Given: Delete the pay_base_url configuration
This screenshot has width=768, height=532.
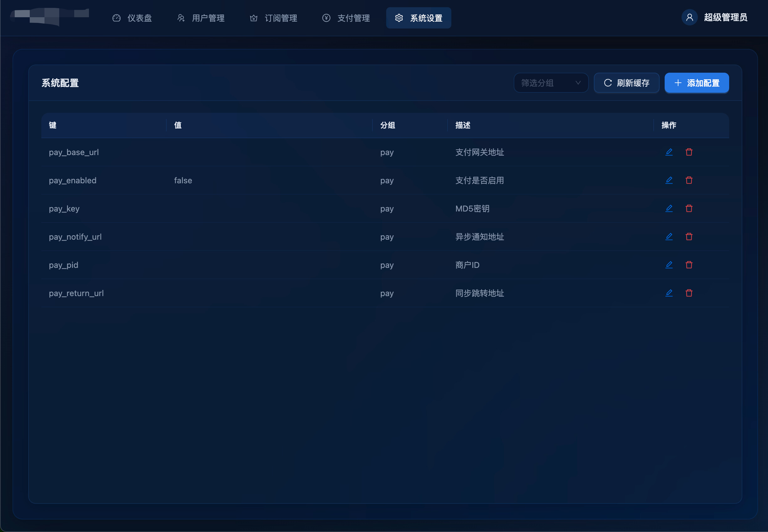Looking at the screenshot, I should click(x=689, y=152).
